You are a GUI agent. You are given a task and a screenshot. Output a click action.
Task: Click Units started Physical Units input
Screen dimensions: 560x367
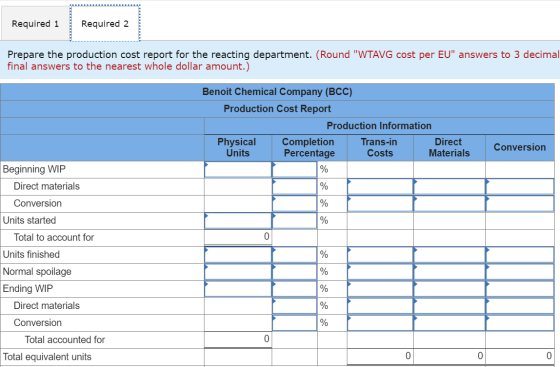[x=238, y=221]
